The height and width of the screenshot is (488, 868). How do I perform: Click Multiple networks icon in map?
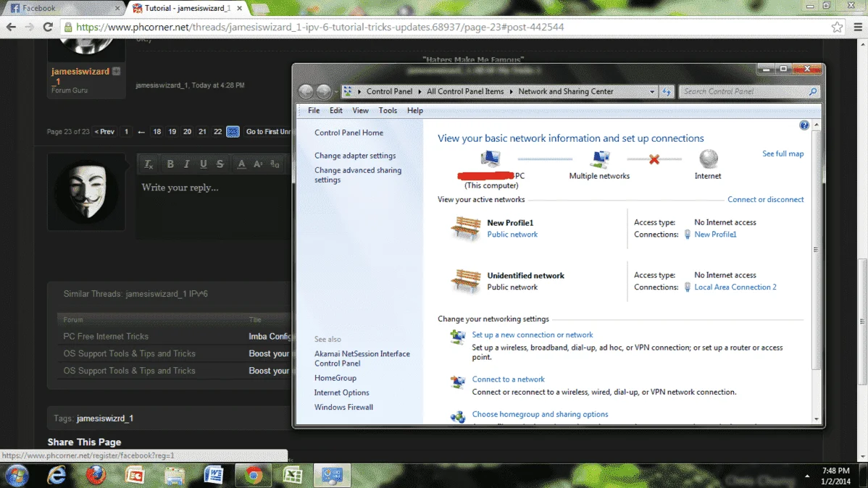coord(599,159)
